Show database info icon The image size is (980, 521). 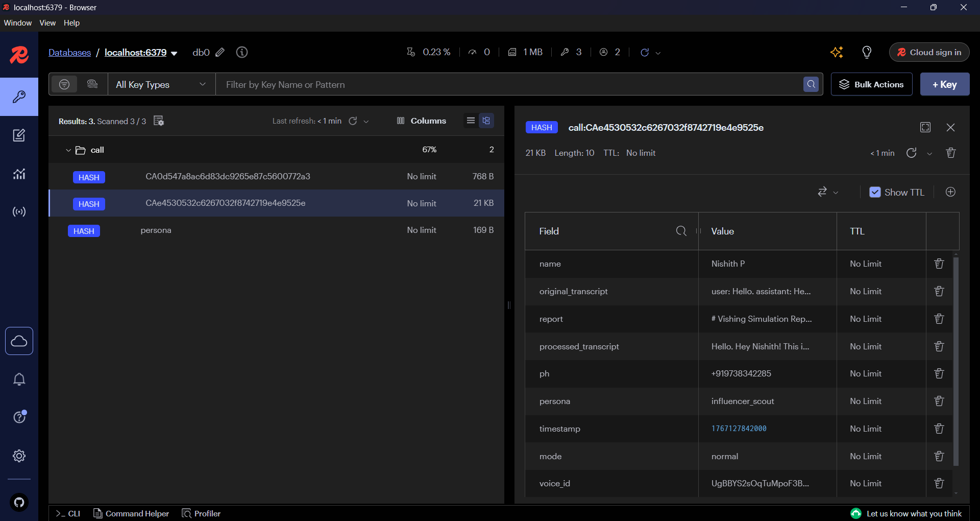pos(242,52)
